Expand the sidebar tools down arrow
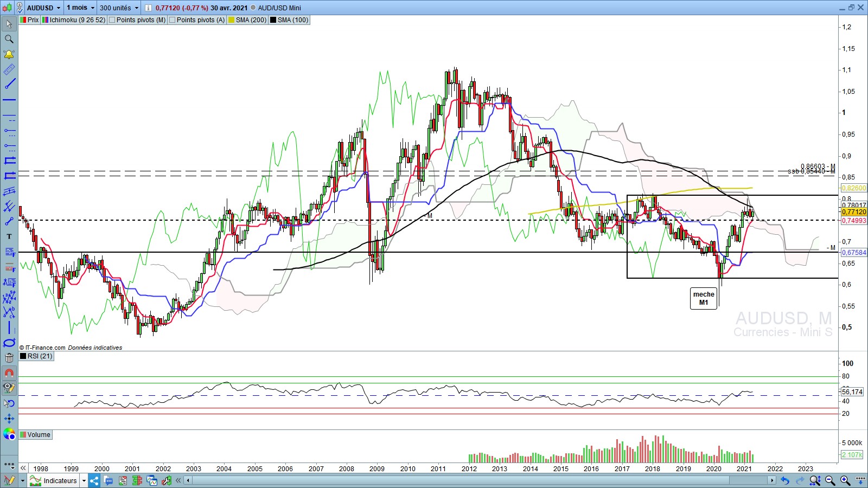This screenshot has width=868, height=488. (9, 465)
